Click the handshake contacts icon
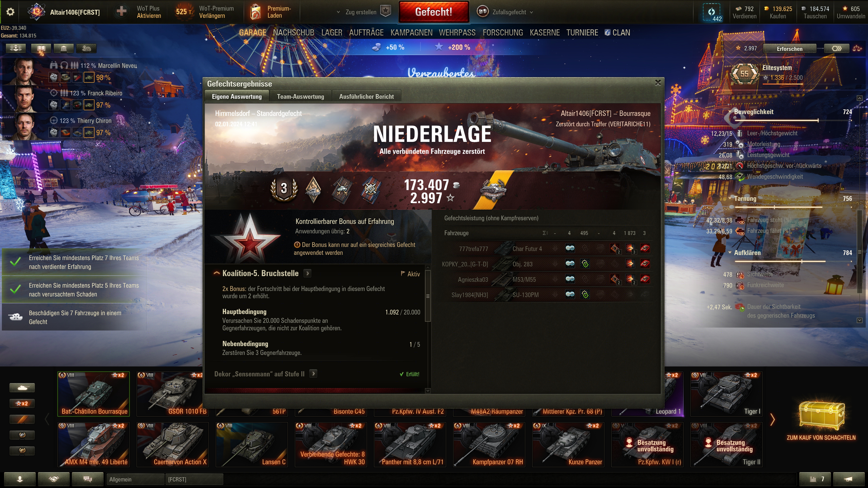Screen dimensions: 868x488 pos(54,479)
